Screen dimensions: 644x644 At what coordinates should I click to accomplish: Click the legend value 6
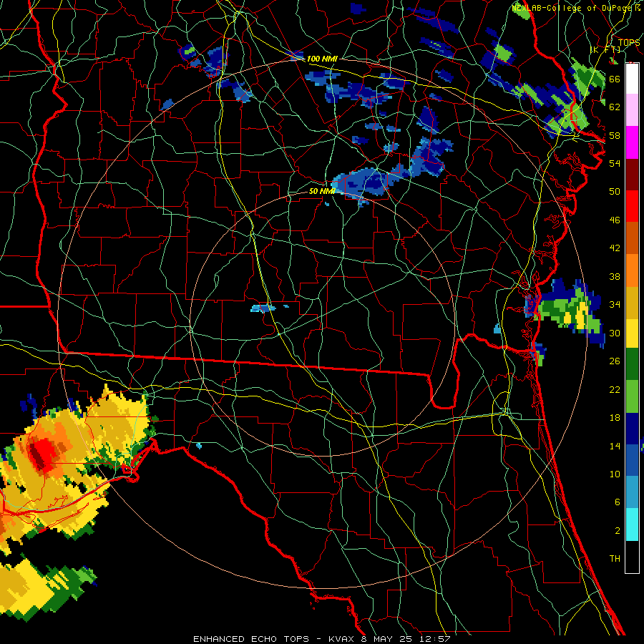point(617,502)
